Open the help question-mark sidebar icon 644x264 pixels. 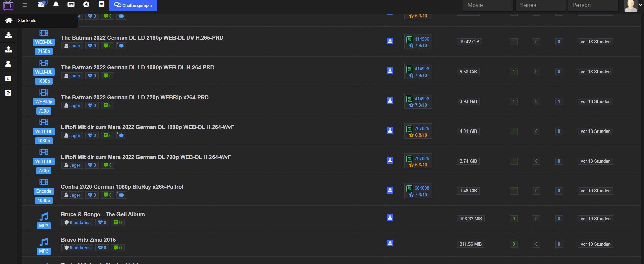[x=8, y=93]
